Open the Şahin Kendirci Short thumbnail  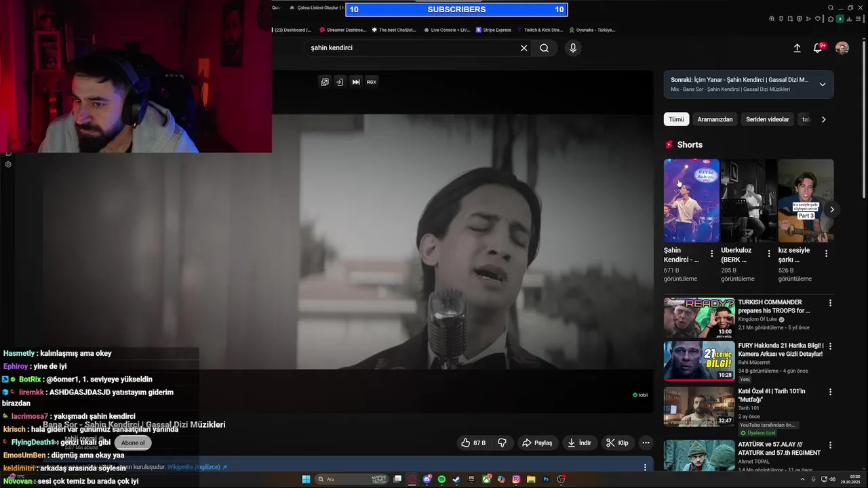pyautogui.click(x=691, y=201)
